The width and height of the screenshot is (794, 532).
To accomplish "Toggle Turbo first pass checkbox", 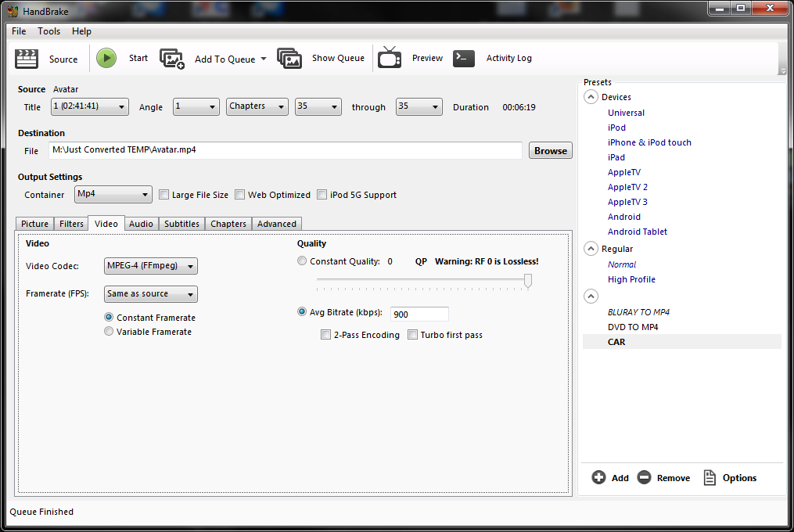I will 413,335.
